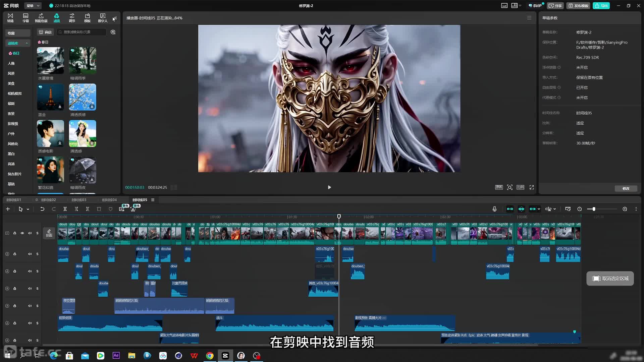The width and height of the screenshot is (644, 362).
Task: Hide the main video track with eye icon
Action: tap(22, 233)
